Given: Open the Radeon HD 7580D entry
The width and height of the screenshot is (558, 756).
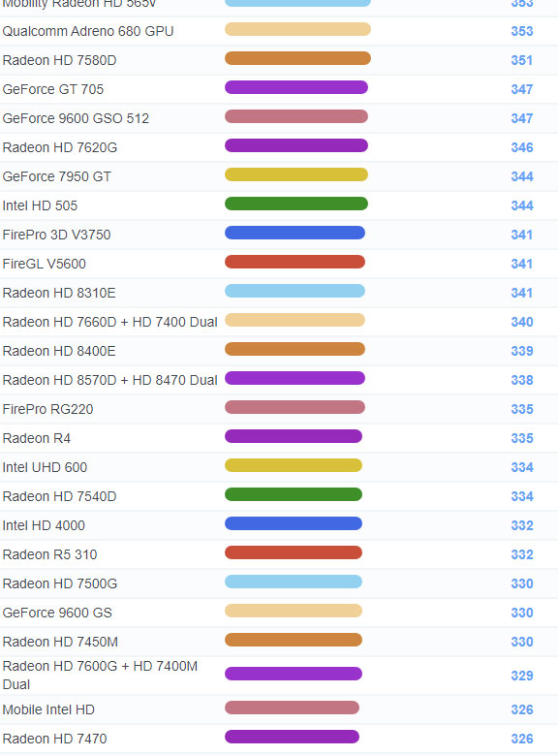Looking at the screenshot, I should tap(59, 60).
